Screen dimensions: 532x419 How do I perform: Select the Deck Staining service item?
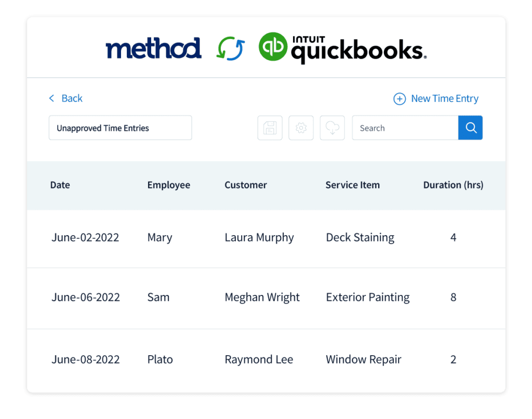361,238
